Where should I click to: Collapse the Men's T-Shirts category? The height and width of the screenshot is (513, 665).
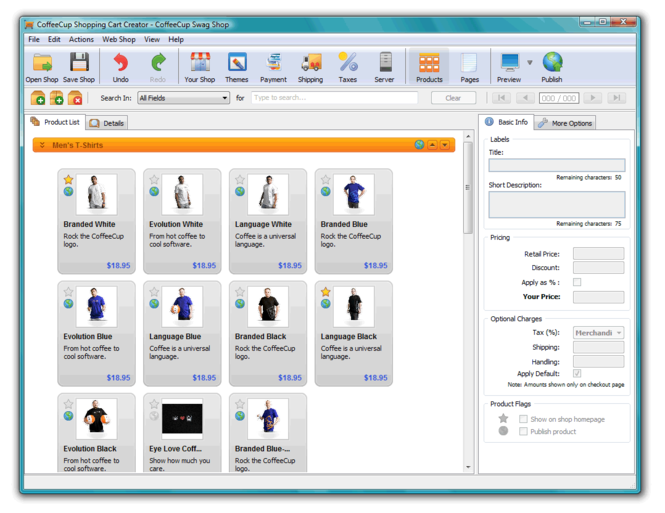point(42,145)
